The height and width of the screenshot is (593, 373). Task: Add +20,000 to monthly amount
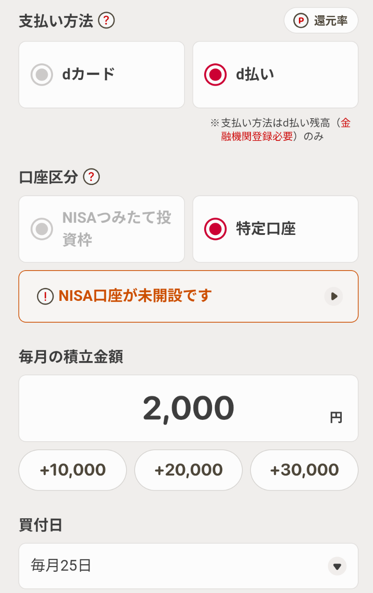188,470
